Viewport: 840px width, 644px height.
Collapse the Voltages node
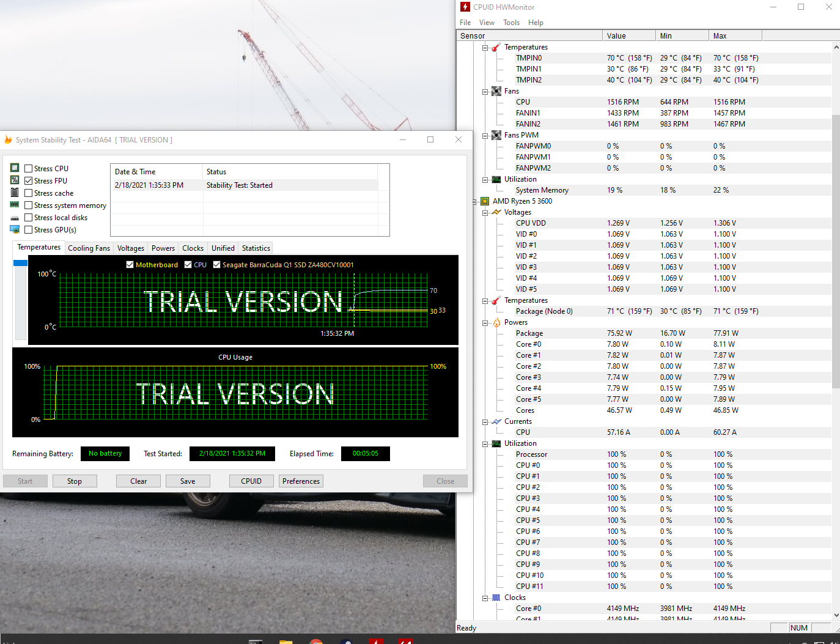point(485,212)
